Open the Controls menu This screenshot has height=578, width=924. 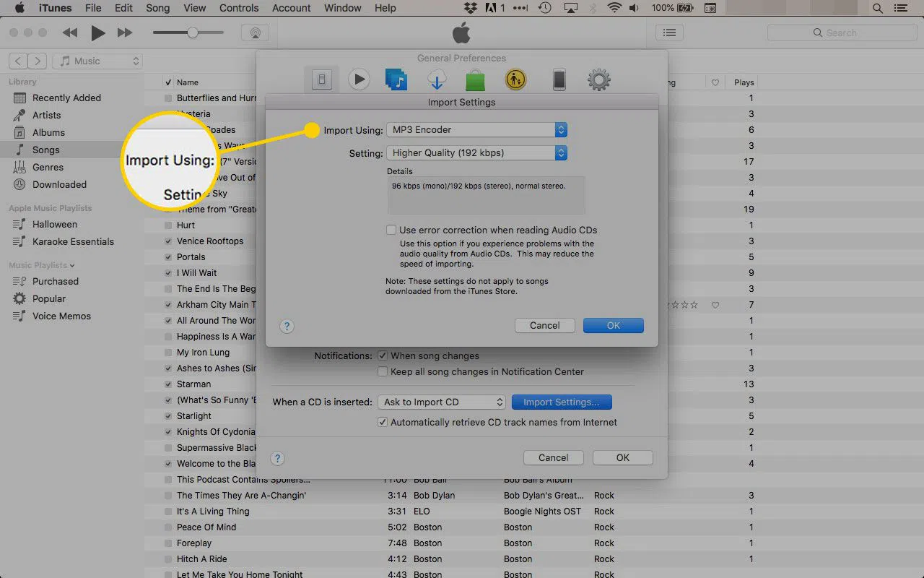(x=238, y=8)
